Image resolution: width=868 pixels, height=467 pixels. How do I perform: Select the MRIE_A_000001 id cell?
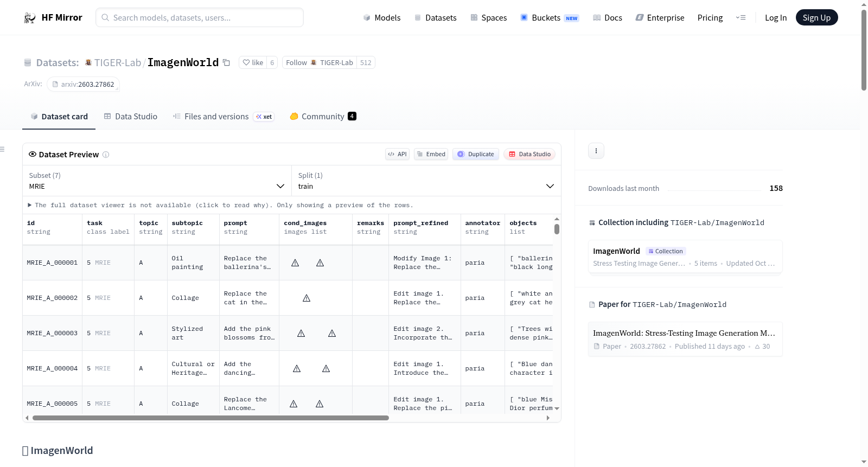(x=52, y=263)
